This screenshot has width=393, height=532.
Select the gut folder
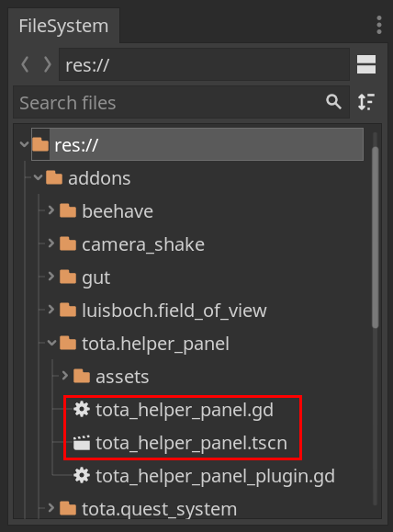coord(95,277)
